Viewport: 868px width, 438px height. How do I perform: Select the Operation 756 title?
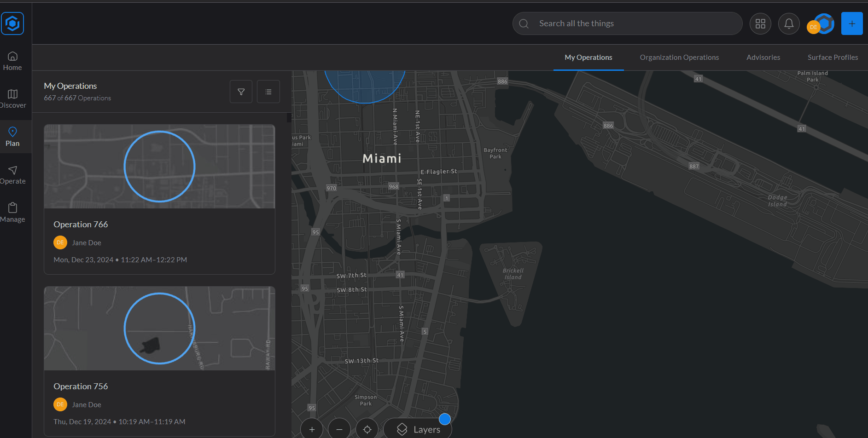click(x=81, y=386)
